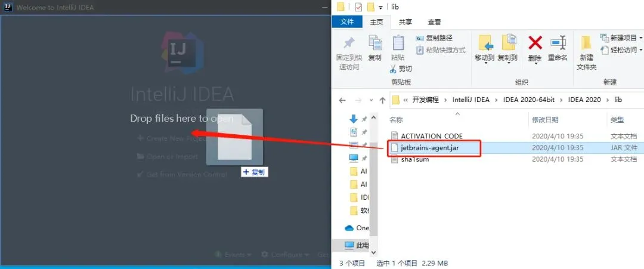Click '选中 1 个项目 2.29 MB' in status bar
The image size is (644, 269).
coord(412,263)
